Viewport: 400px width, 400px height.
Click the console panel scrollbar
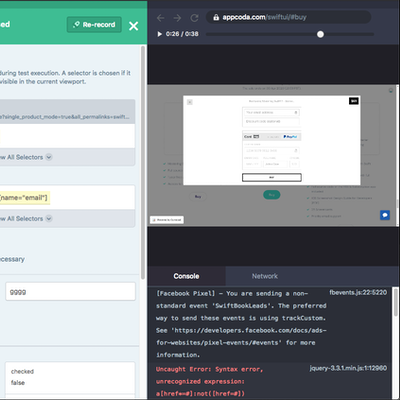point(395,302)
